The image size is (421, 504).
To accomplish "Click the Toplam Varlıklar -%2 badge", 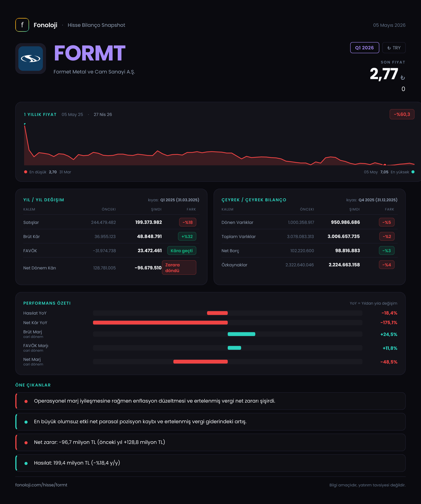I will tap(387, 236).
